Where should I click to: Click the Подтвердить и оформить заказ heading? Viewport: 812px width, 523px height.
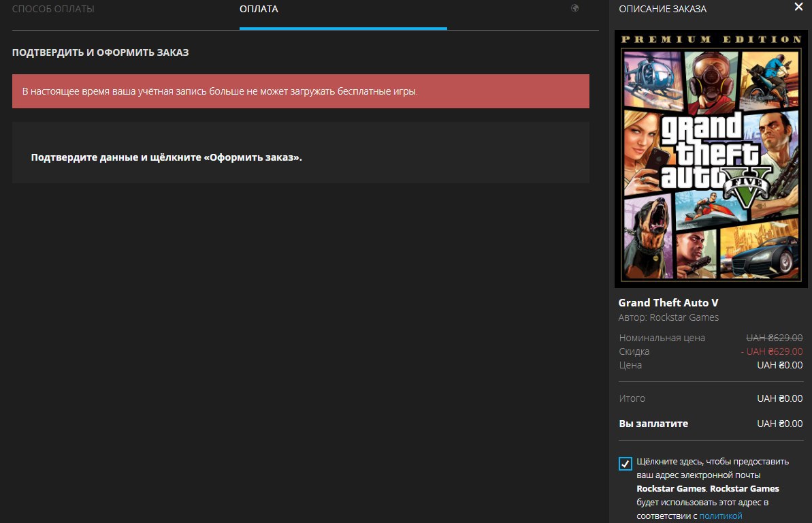tap(101, 52)
